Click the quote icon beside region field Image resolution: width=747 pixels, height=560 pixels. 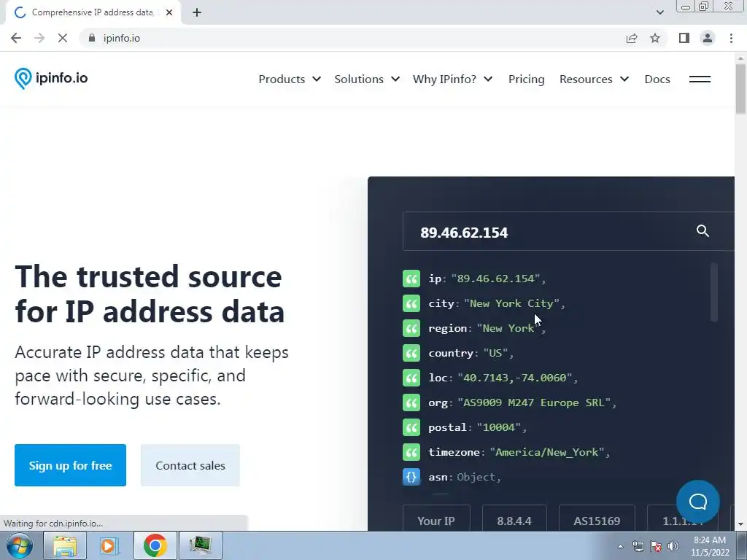411,328
